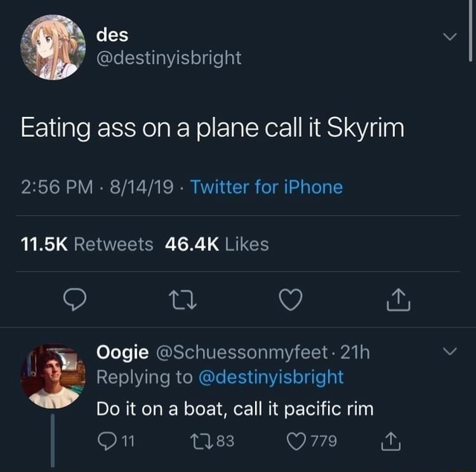Expand Oogie reply options chevron

tap(449, 351)
